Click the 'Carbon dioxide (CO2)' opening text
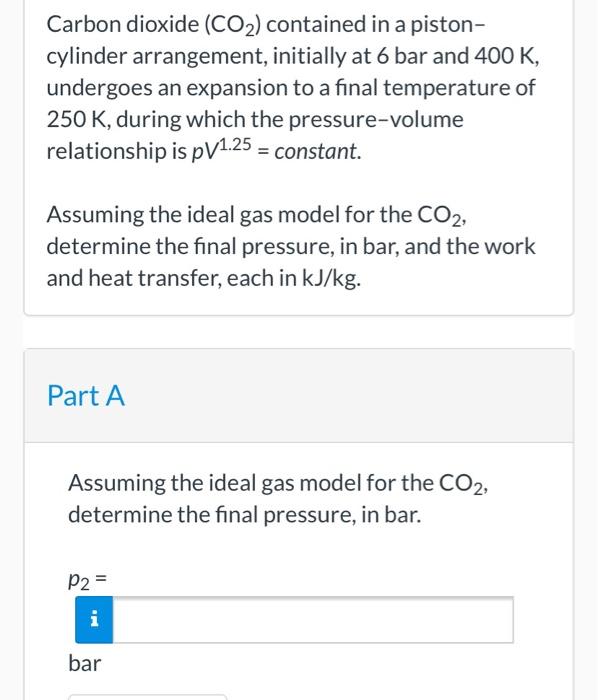 click(156, 24)
